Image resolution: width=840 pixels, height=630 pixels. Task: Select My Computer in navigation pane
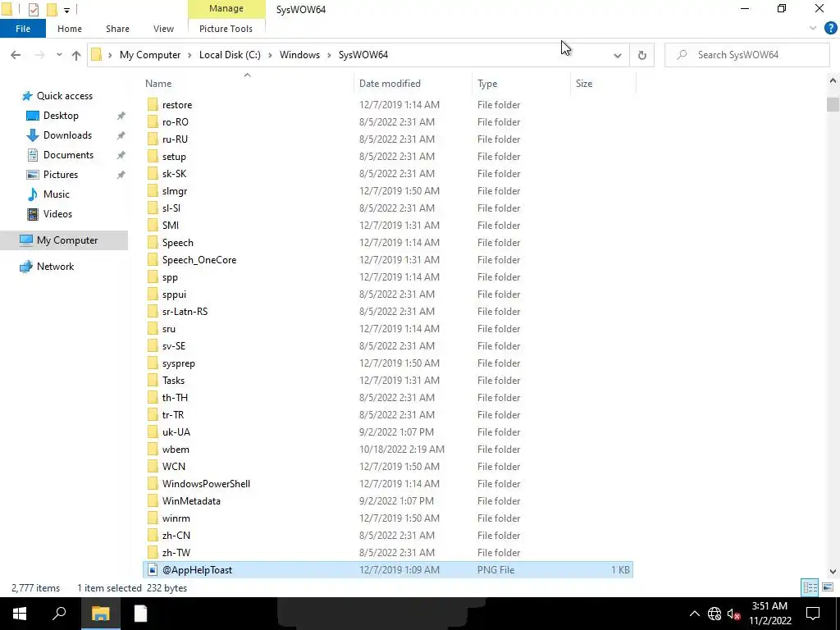[x=64, y=240]
